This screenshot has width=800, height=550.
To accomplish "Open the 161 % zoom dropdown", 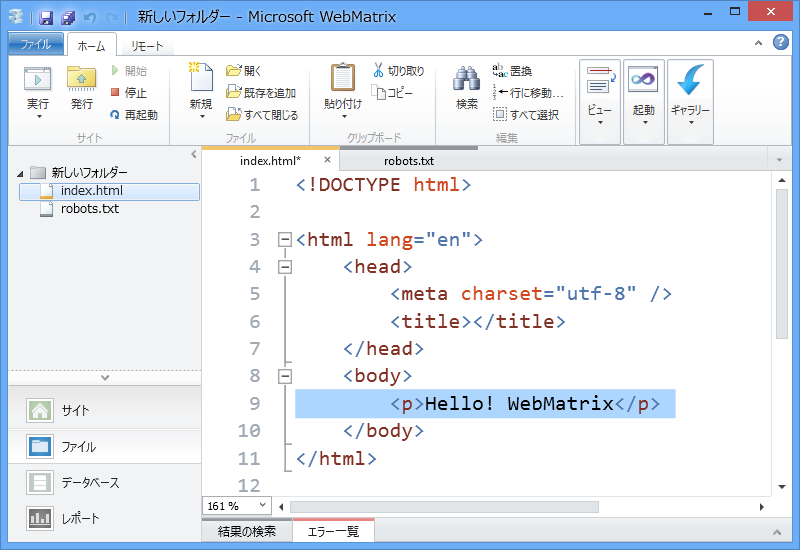I will pos(262,505).
